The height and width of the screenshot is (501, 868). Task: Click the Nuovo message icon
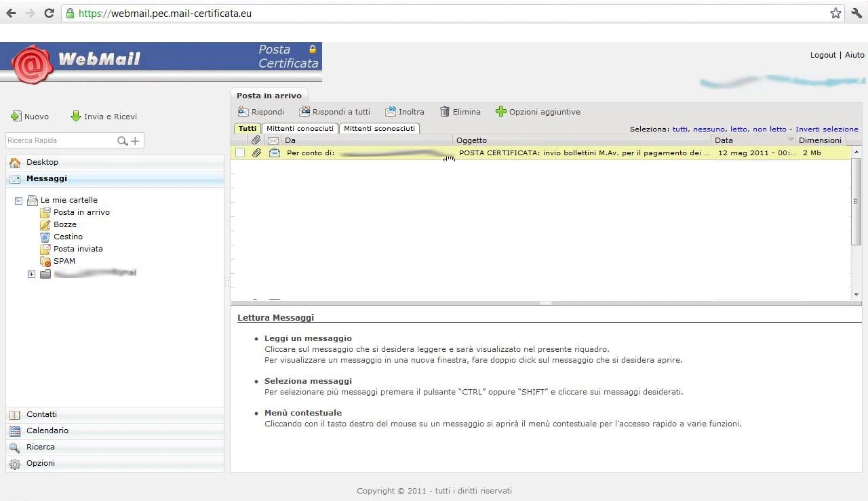[16, 117]
